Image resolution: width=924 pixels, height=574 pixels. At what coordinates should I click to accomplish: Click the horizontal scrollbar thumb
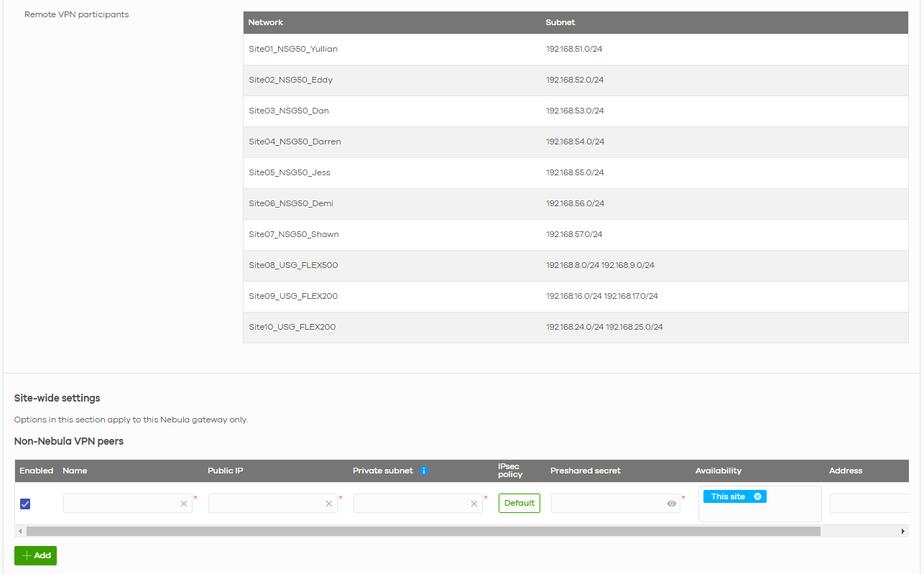coord(423,531)
